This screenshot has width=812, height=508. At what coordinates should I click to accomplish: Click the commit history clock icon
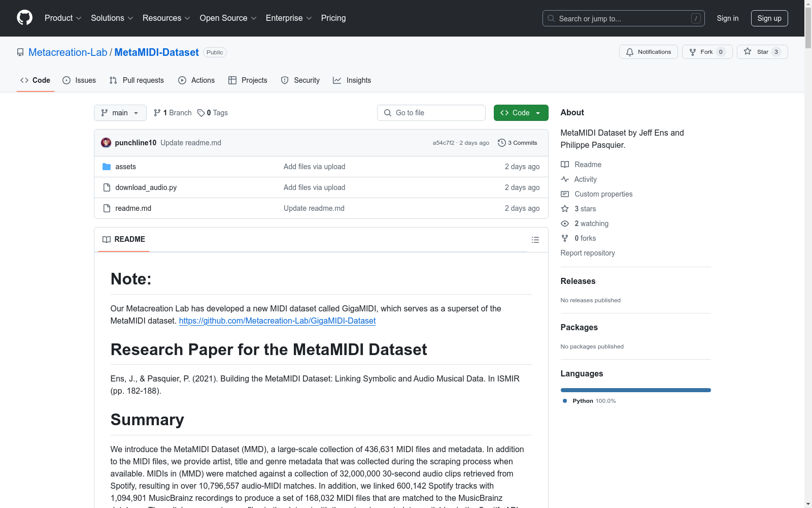tap(502, 143)
